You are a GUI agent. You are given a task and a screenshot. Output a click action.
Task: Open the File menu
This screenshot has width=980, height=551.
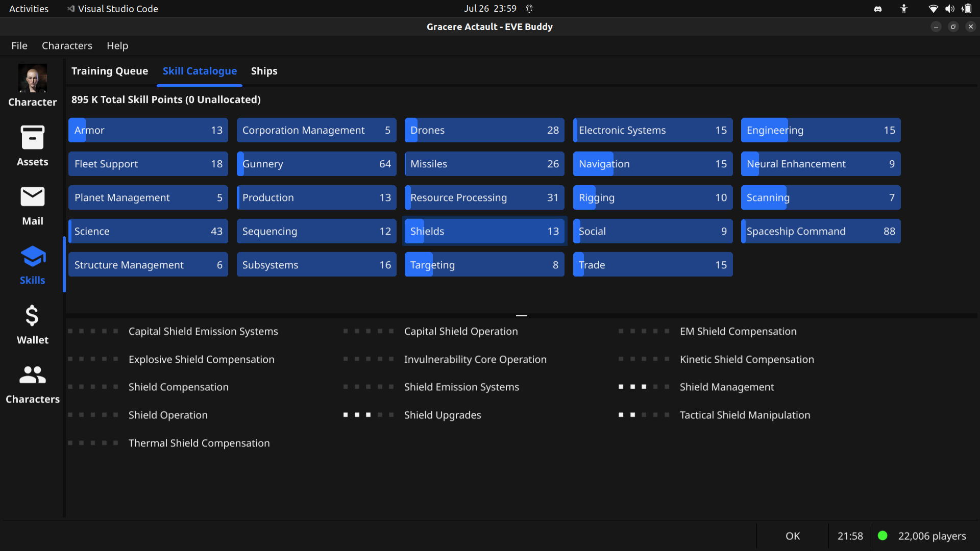coord(19,45)
